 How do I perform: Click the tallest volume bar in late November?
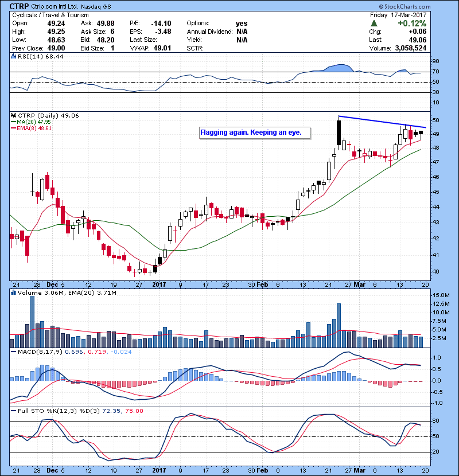click(x=33, y=321)
